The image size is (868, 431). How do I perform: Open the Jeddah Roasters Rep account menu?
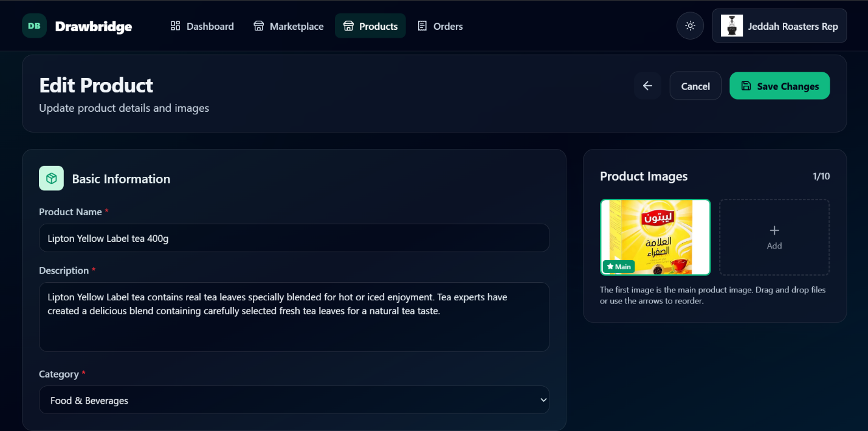tap(779, 26)
